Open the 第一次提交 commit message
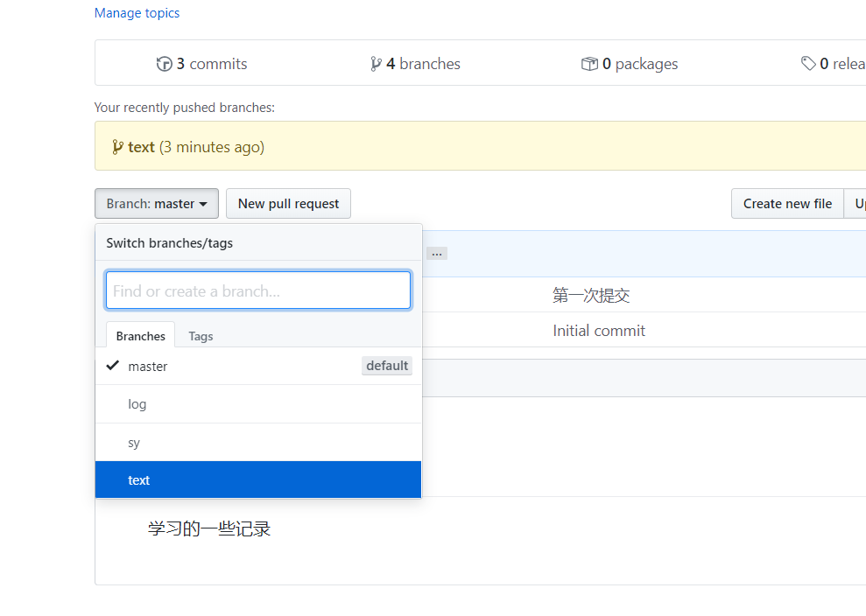Viewport: 866px width, 616px height. (591, 295)
